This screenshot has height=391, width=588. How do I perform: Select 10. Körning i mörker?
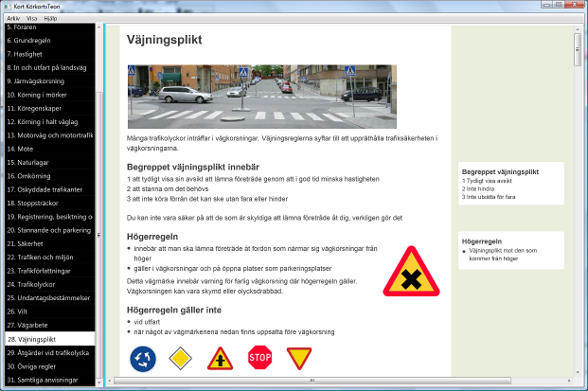[x=50, y=95]
